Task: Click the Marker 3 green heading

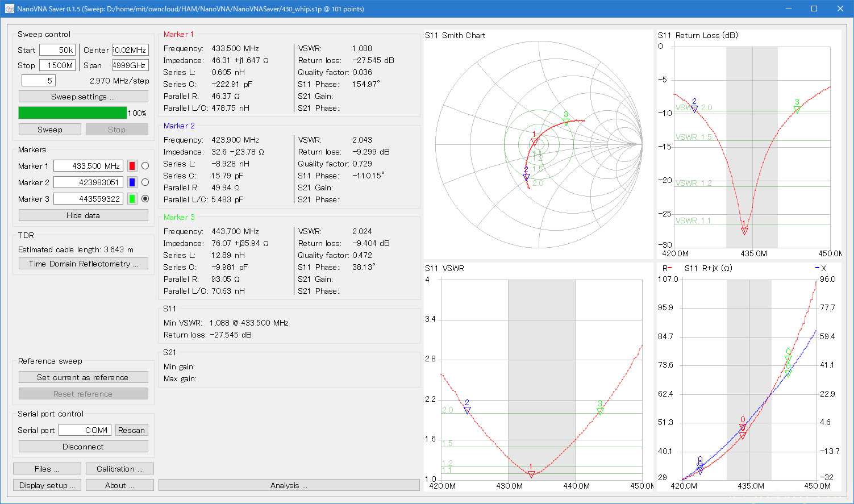Action: point(179,217)
